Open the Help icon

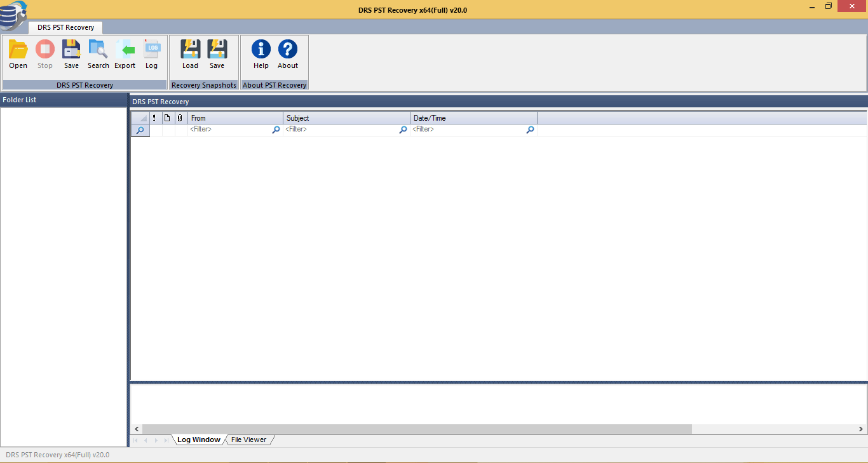[x=261, y=55]
